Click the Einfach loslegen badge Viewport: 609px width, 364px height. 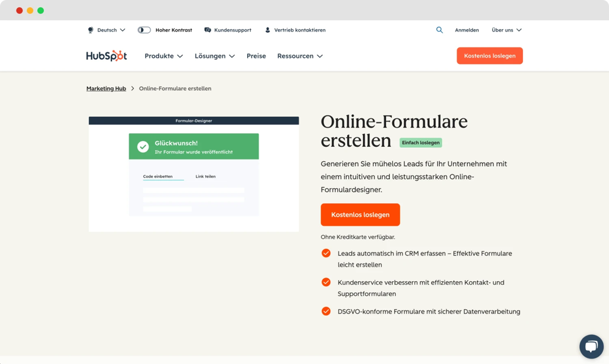(420, 142)
